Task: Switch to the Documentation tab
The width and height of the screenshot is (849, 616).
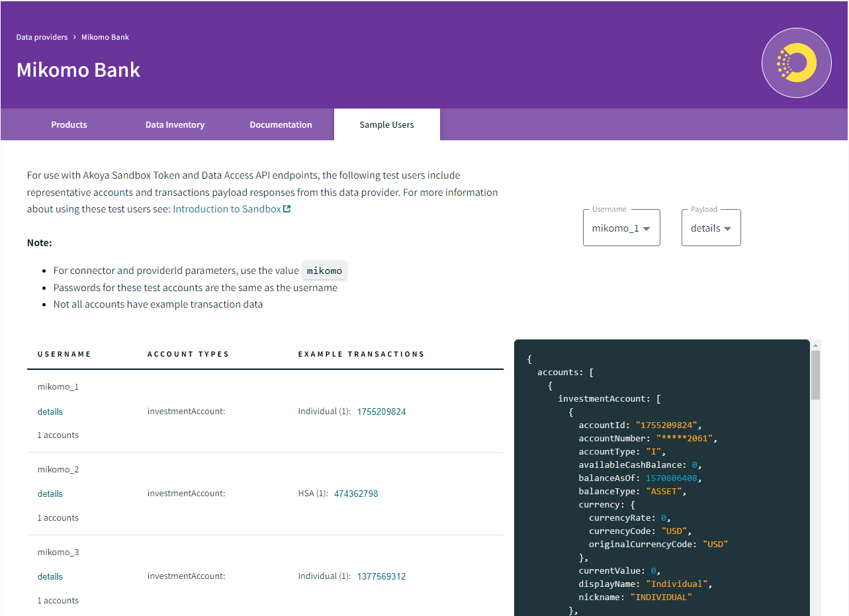Action: tap(281, 124)
